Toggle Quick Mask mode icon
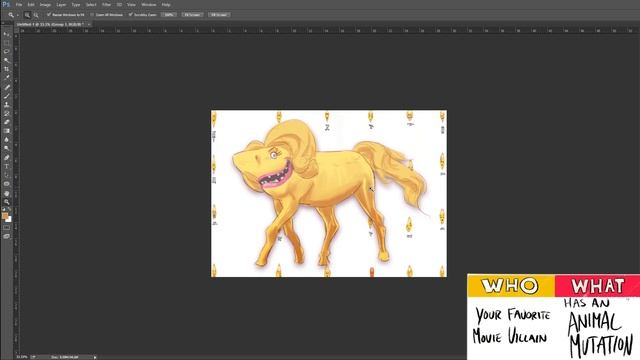 coord(6,228)
